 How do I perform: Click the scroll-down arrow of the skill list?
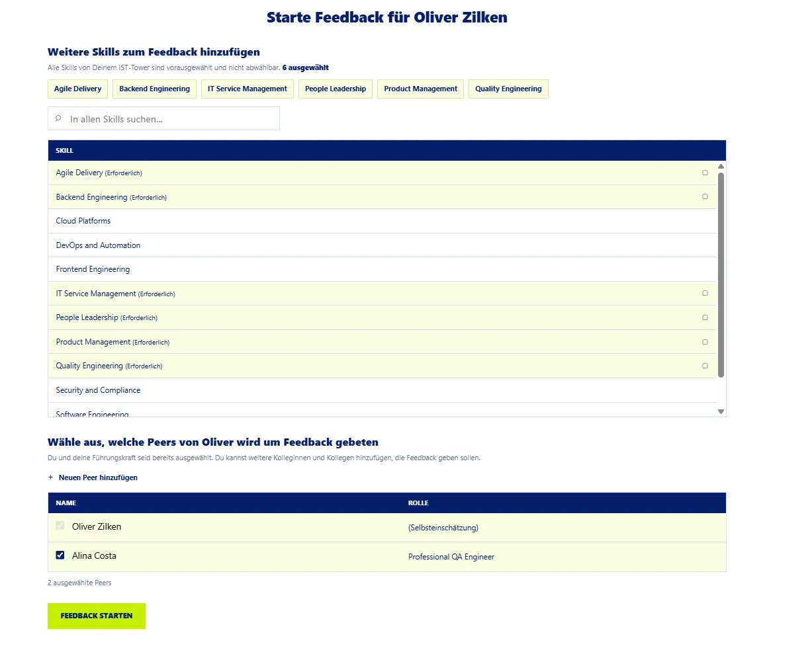pos(721,412)
